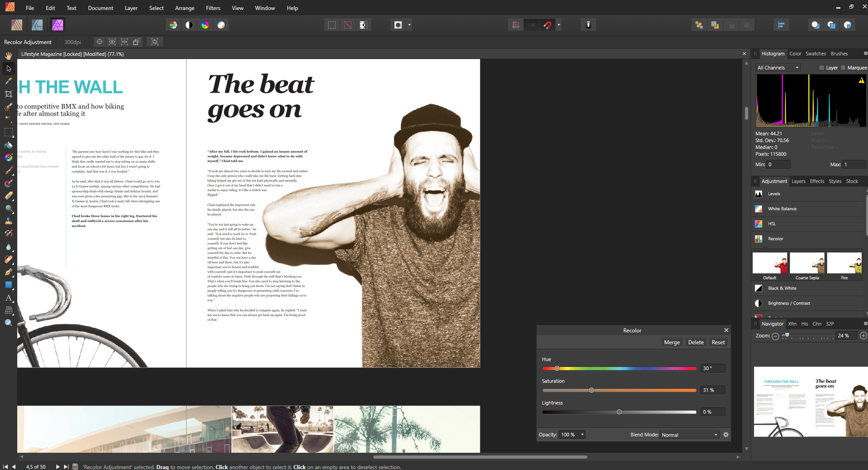Image resolution: width=868 pixels, height=470 pixels.
Task: Select the Brightness / Contrast adjustment
Action: 808,303
